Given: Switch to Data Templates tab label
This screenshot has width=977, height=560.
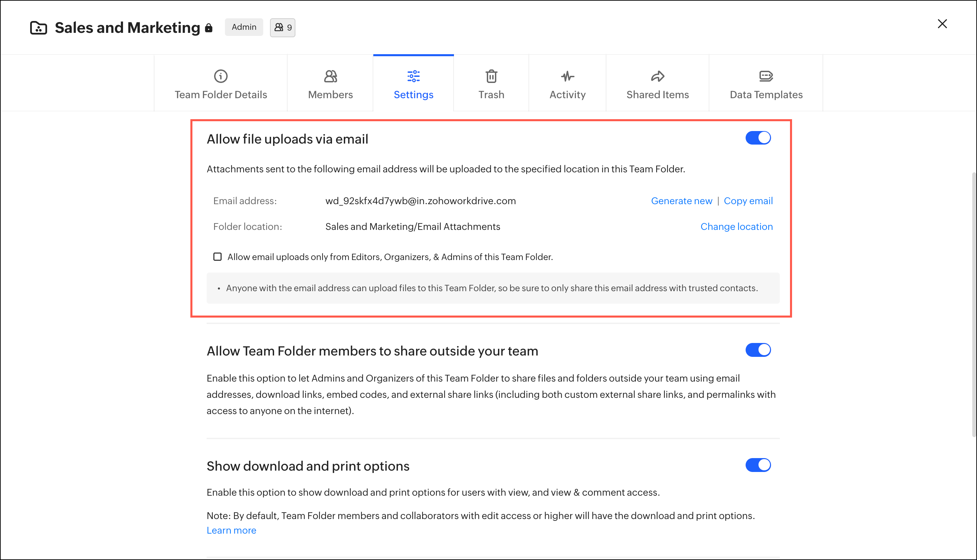Looking at the screenshot, I should pos(766,94).
